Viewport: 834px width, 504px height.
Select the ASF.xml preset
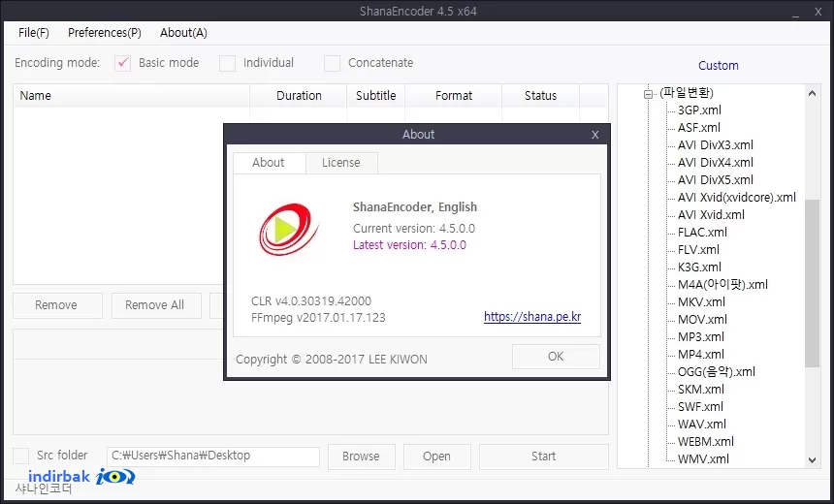[699, 128]
